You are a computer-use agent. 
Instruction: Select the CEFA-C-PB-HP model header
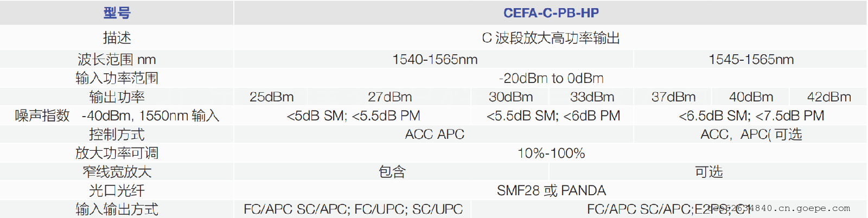pos(551,13)
